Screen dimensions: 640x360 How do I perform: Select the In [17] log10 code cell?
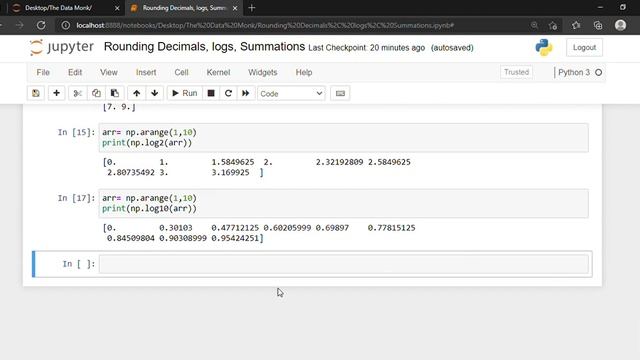point(344,203)
